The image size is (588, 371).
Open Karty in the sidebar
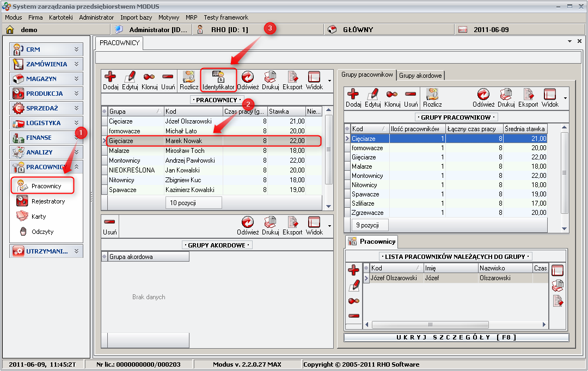tap(39, 217)
